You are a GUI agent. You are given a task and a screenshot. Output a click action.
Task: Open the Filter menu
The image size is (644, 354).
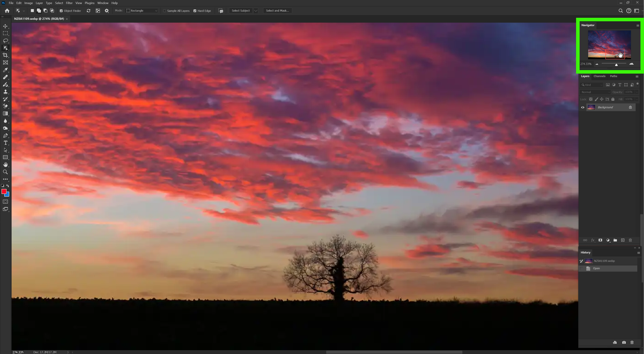pyautogui.click(x=69, y=3)
